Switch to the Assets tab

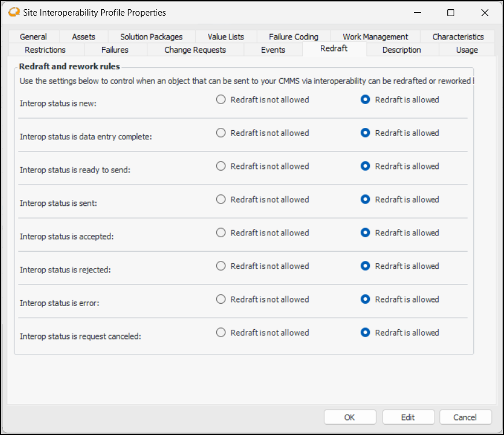(83, 36)
